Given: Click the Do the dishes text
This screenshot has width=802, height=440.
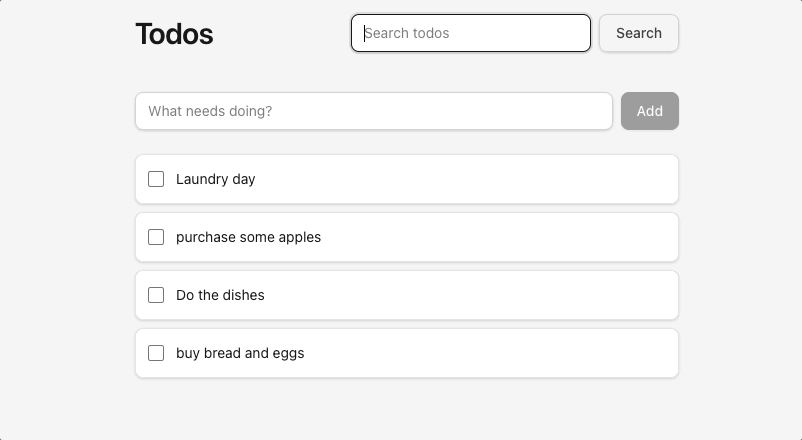Looking at the screenshot, I should click(220, 295).
